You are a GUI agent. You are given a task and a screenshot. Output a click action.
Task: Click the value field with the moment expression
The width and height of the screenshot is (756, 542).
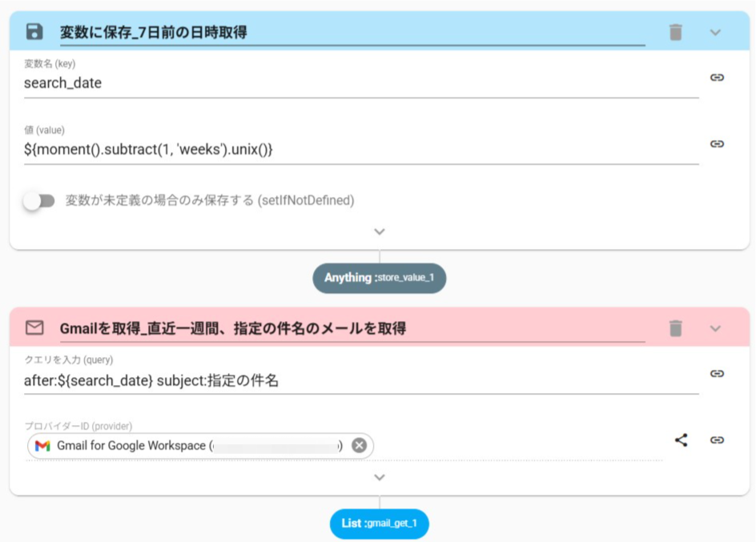[360, 150]
